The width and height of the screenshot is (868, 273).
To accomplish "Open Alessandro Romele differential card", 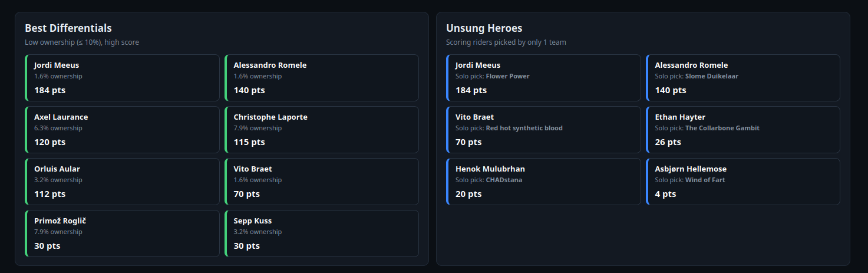I will 322,78.
